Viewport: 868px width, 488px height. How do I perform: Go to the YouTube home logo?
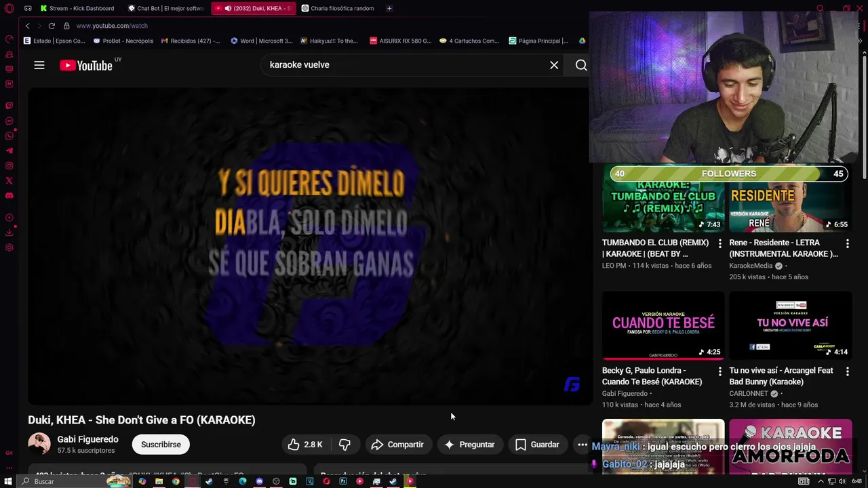pos(85,65)
